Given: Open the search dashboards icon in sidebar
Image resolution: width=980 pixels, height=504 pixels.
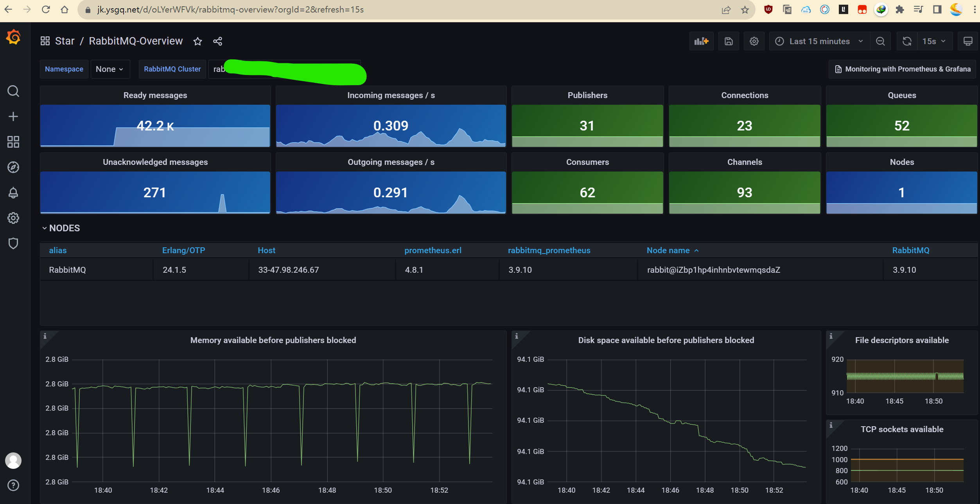Looking at the screenshot, I should 13,91.
